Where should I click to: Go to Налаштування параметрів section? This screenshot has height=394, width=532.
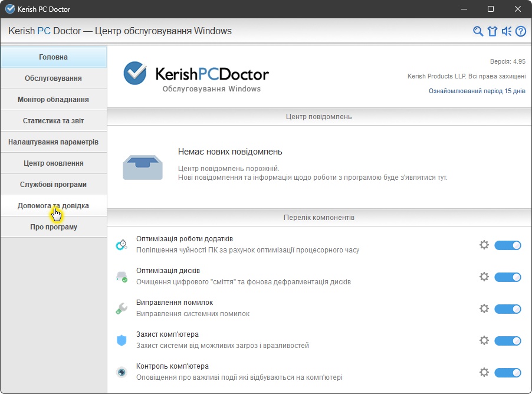pos(53,142)
